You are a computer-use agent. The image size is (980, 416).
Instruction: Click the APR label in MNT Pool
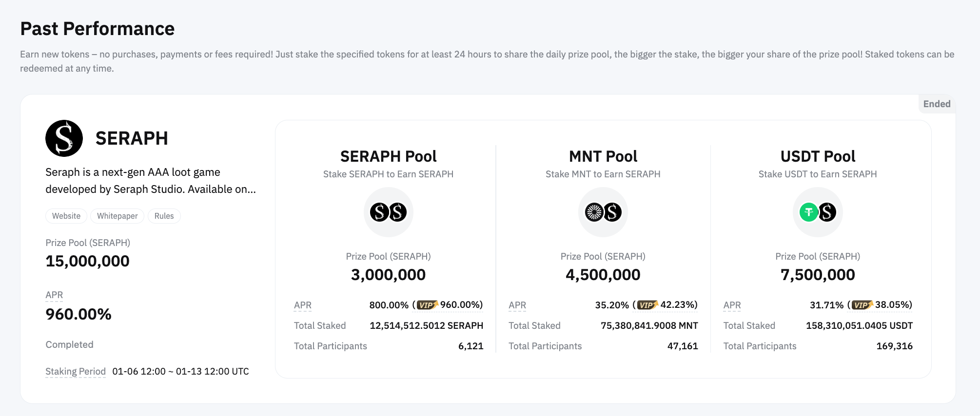click(517, 305)
